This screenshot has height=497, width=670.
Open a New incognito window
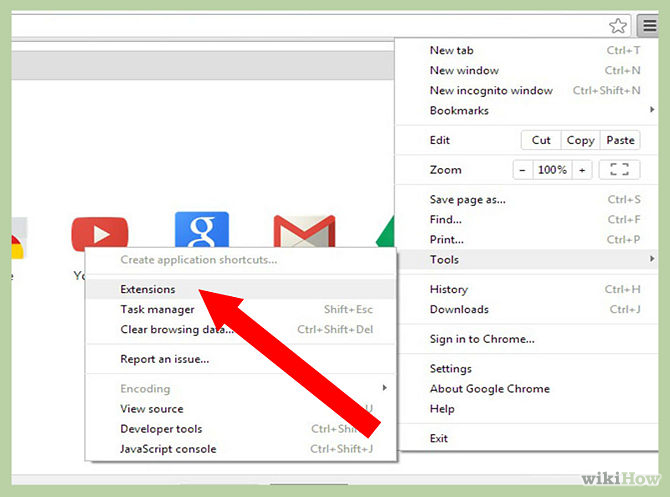click(491, 90)
